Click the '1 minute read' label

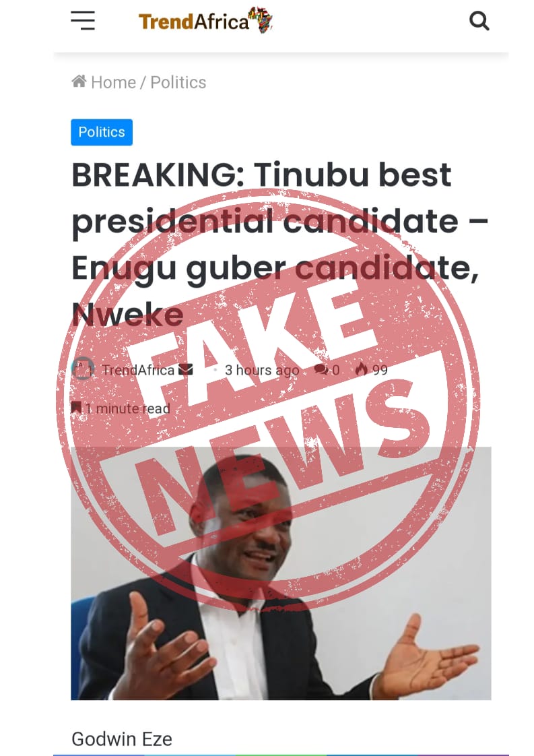(x=128, y=408)
